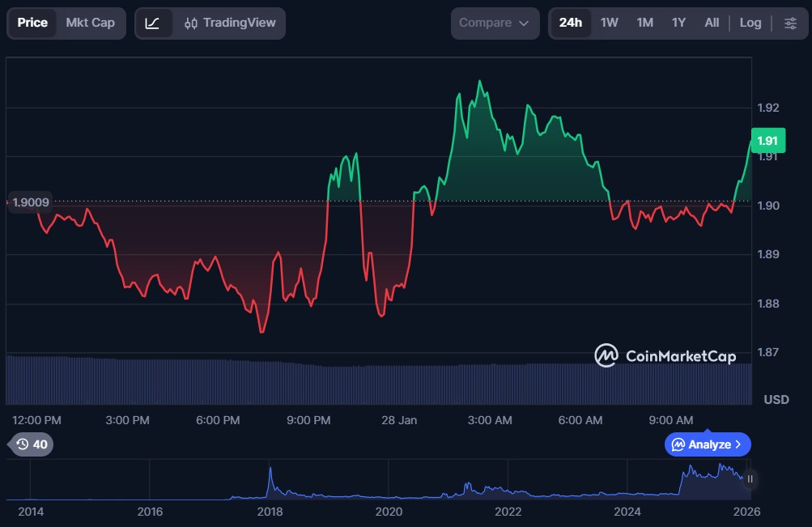Expand the Compare dropdown
812x527 pixels.
(x=494, y=23)
